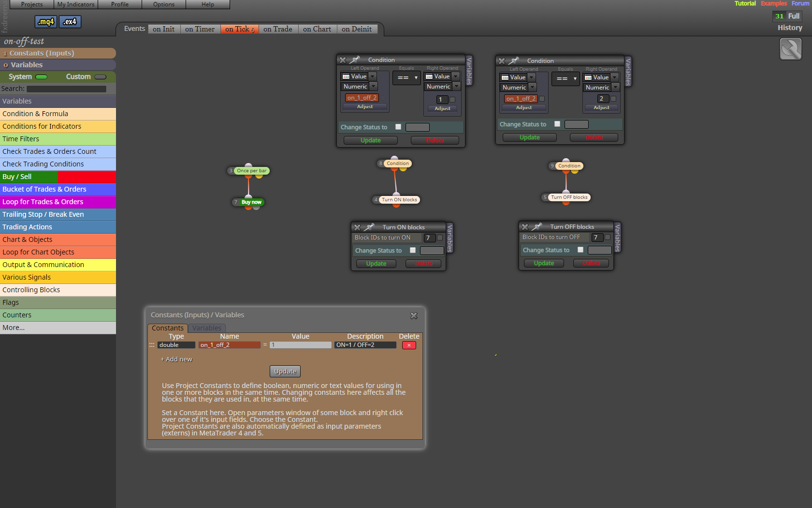Click status color field in Turn ON blocks panel

[x=432, y=251]
